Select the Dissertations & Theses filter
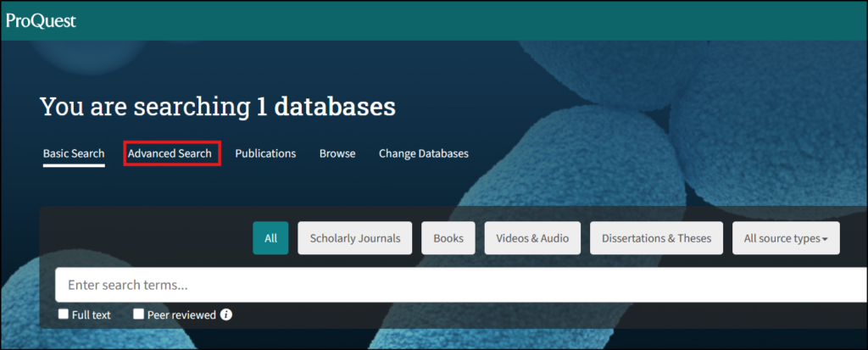 coord(656,238)
